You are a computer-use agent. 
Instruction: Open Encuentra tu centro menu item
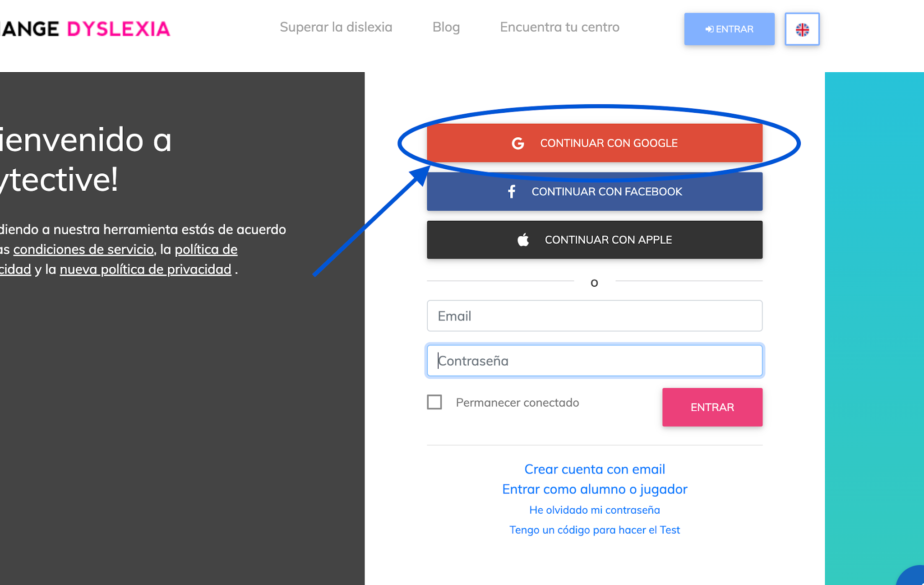tap(559, 27)
